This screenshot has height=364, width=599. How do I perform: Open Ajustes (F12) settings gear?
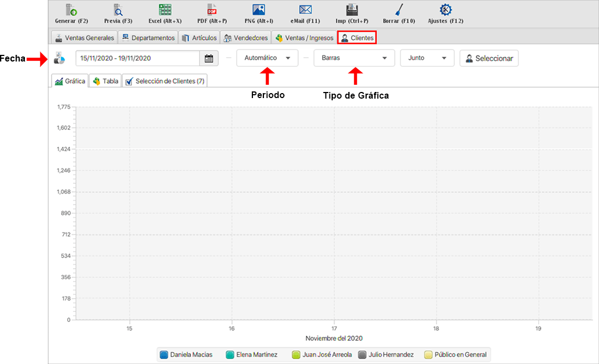pyautogui.click(x=445, y=10)
